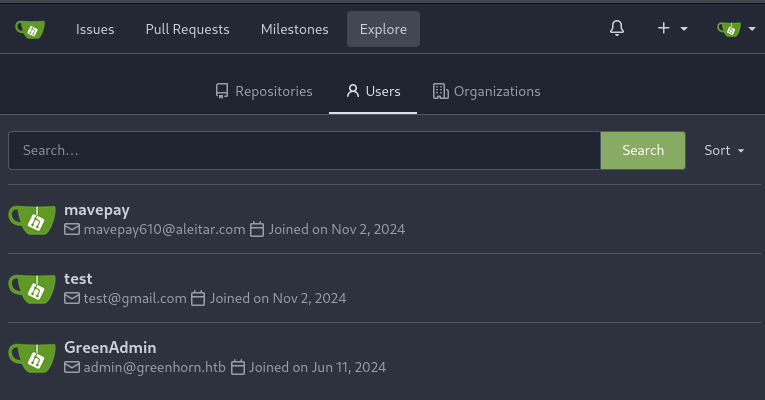Screen dimensions: 765x400
Task: Expand the plus create-new dropdown
Action: (672, 29)
